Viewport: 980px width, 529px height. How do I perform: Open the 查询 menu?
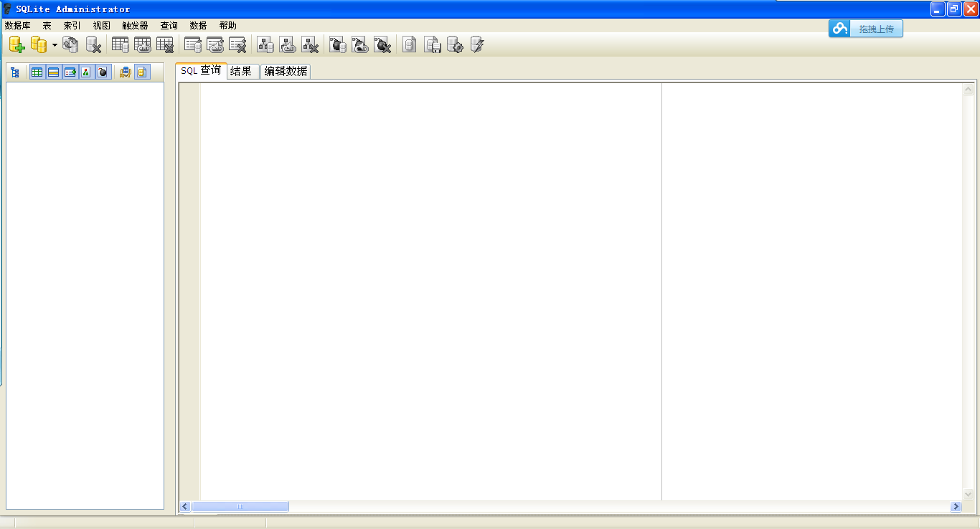pos(169,25)
